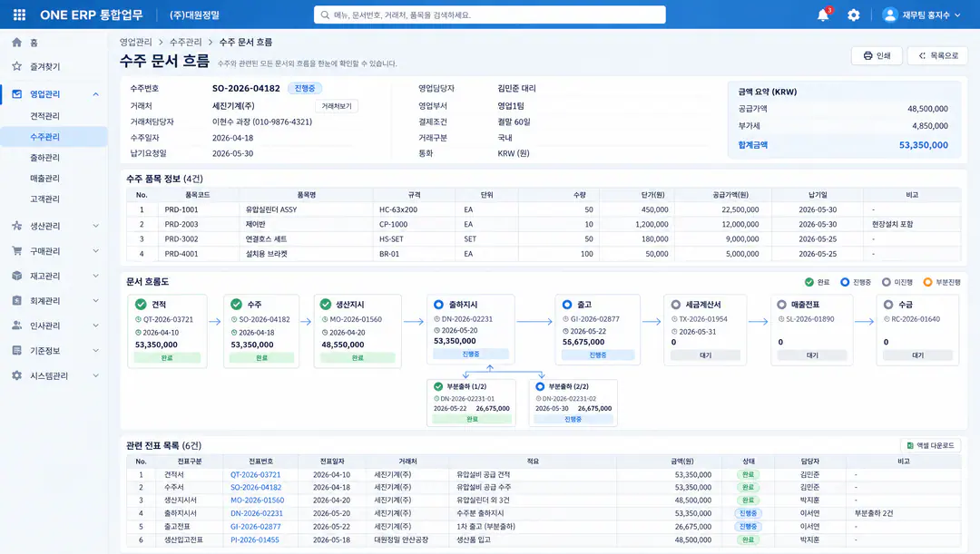980x554 pixels.
Task: Click the 기준정보 sidebar icon
Action: click(x=17, y=350)
